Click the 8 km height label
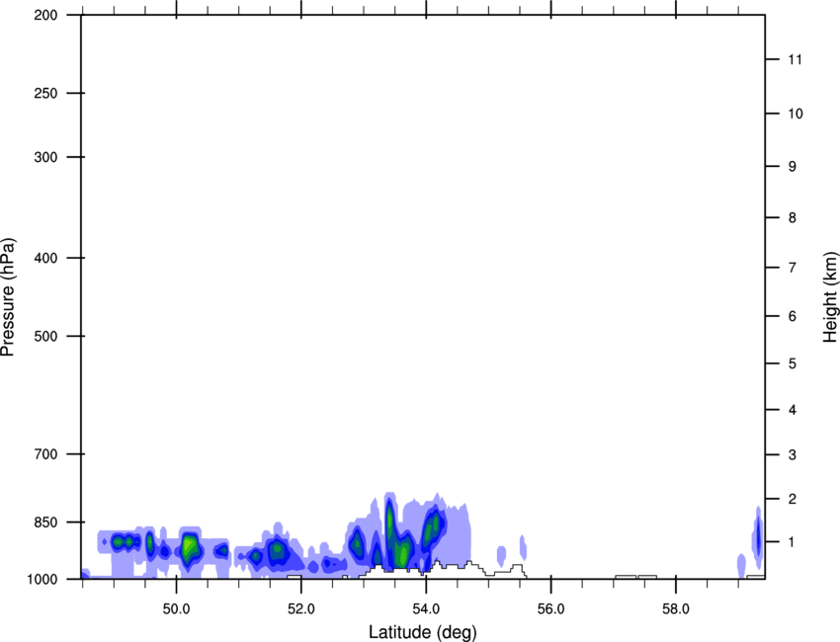Image resolution: width=840 pixels, height=642 pixels. click(x=793, y=217)
